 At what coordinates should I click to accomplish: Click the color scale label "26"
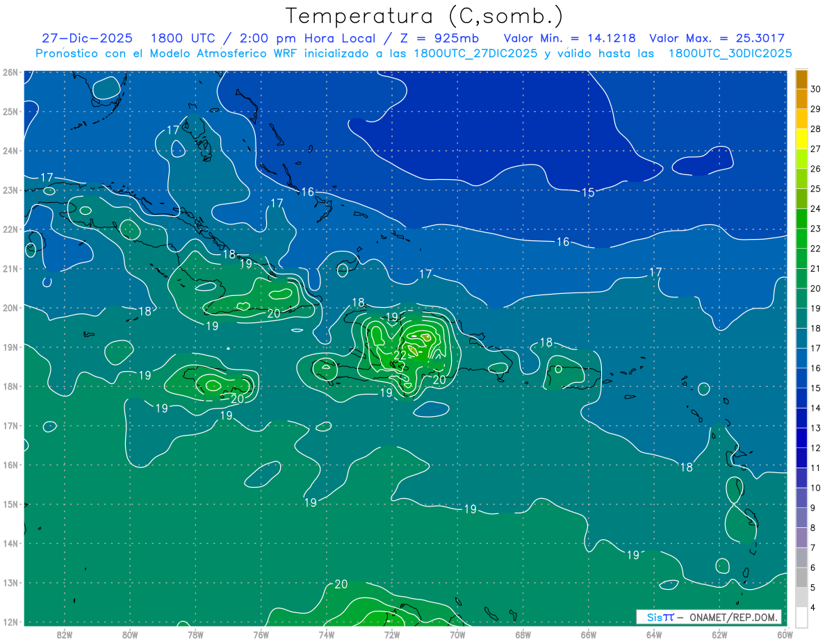coord(816,169)
